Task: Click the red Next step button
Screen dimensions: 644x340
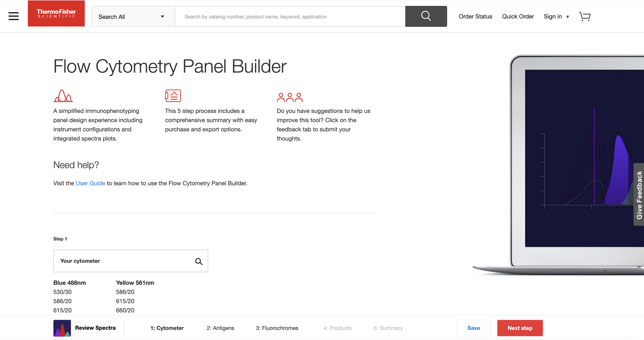Action: point(520,328)
